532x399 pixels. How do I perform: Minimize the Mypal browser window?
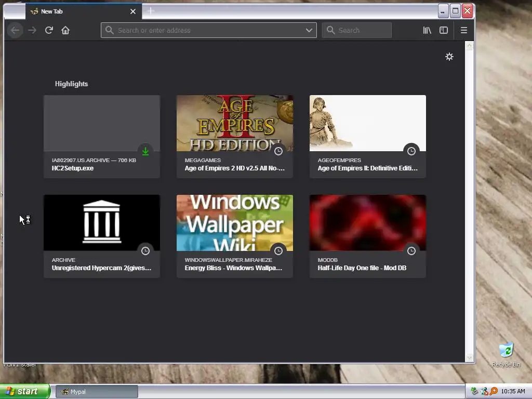coord(443,11)
